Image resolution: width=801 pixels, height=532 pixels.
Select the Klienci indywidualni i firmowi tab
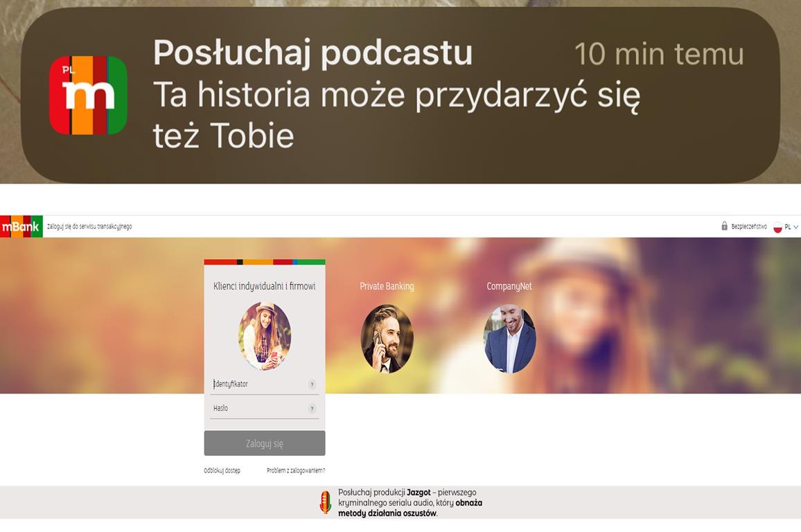point(265,286)
